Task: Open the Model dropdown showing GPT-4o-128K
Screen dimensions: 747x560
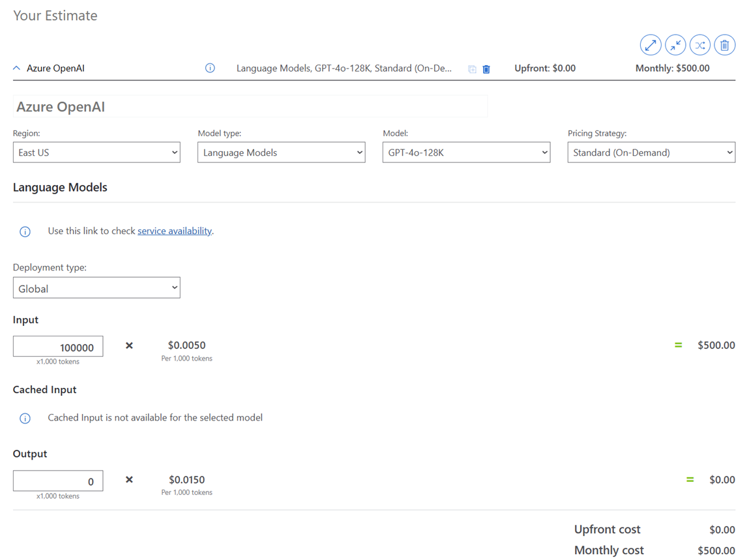Action: tap(466, 153)
